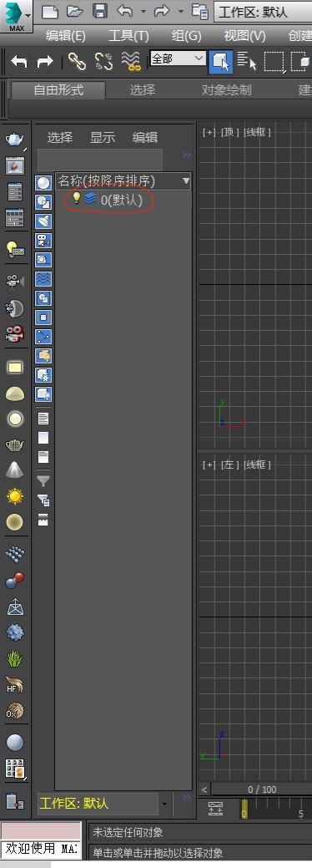Click the grass plant icon
This screenshot has height=868, width=312.
[x=15, y=658]
